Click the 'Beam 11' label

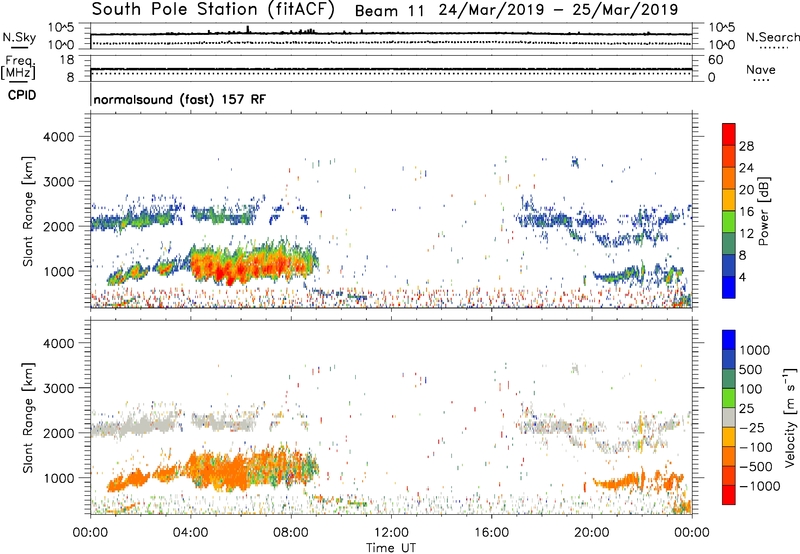pyautogui.click(x=389, y=11)
